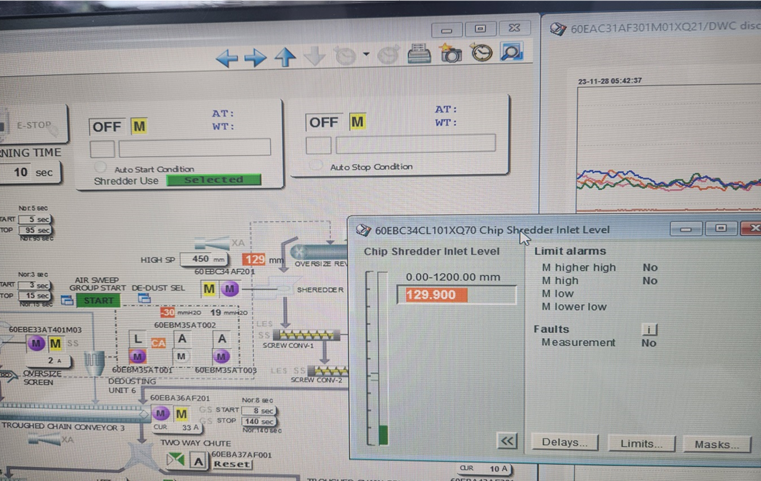Click the Masks... button

(x=715, y=443)
